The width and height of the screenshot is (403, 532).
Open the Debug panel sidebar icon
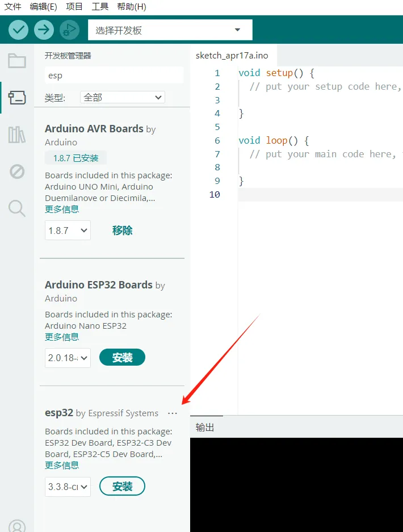coord(17,171)
